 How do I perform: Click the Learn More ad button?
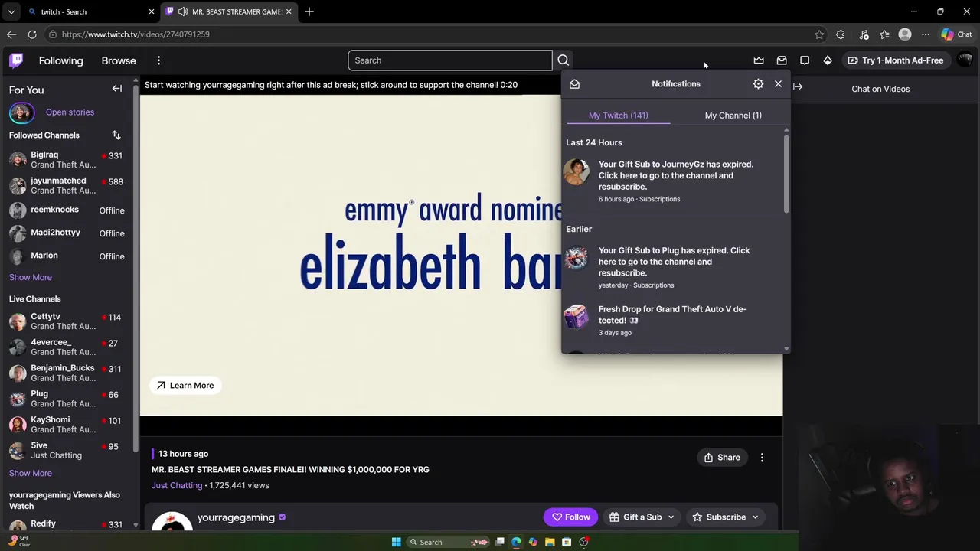[x=185, y=385]
